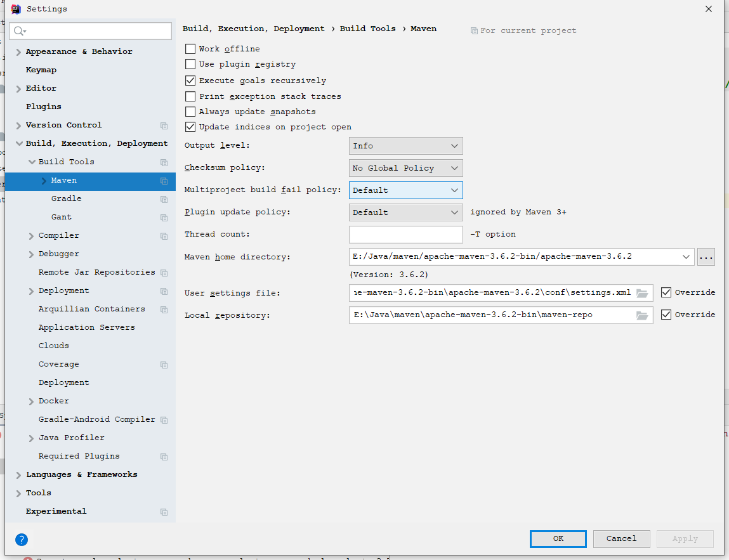Click project-level icon beside Arquillian Containers
729x560 pixels.
coord(164,309)
